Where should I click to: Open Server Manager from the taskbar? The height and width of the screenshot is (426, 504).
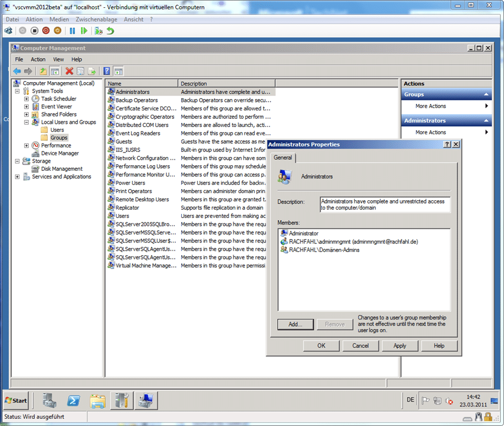coord(49,400)
